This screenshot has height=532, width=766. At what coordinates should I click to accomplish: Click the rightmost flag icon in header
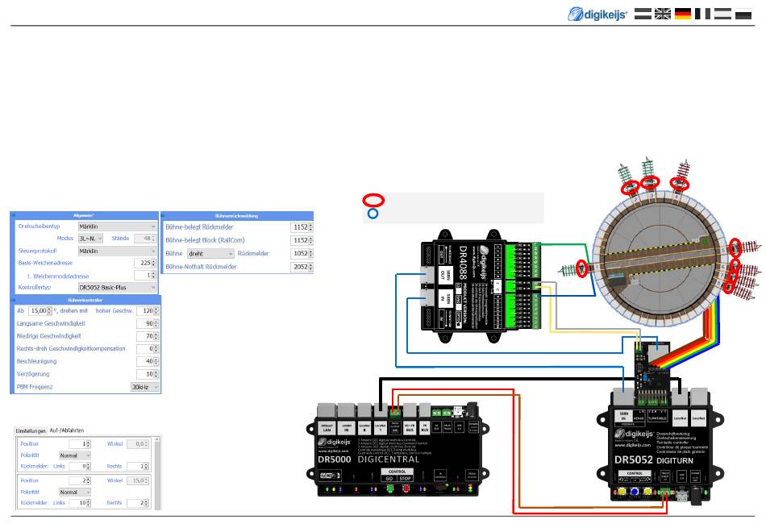click(743, 14)
